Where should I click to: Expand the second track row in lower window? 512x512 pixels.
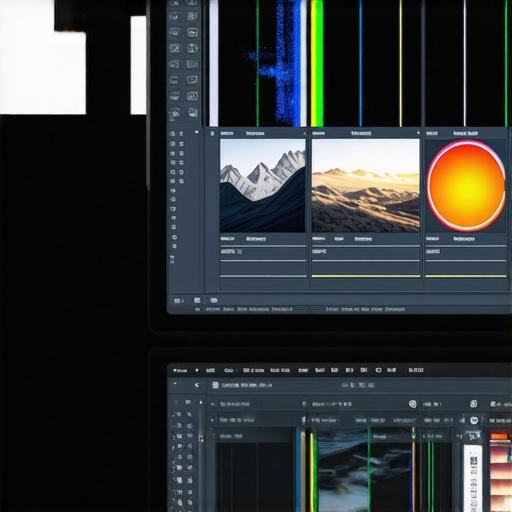pyautogui.click(x=212, y=420)
